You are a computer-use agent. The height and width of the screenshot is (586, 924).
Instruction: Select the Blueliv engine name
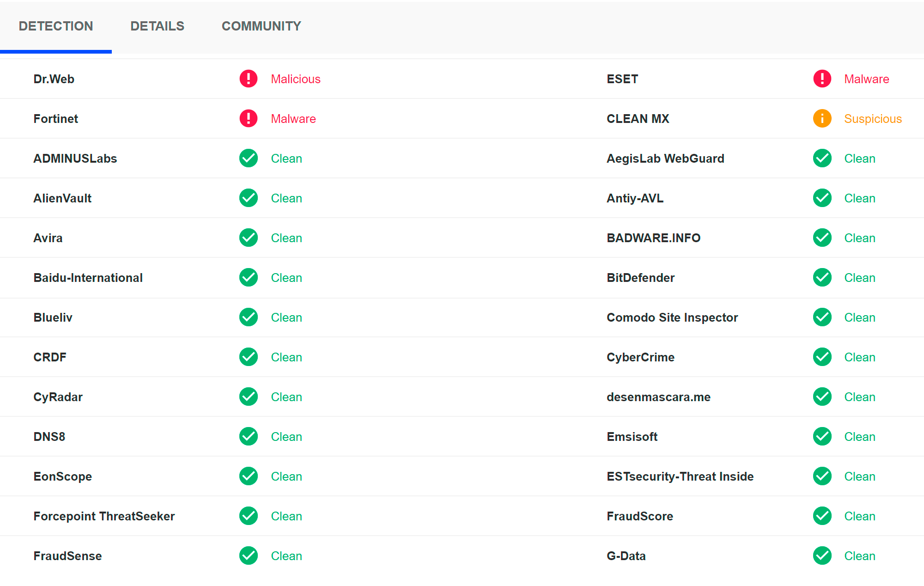pos(53,317)
